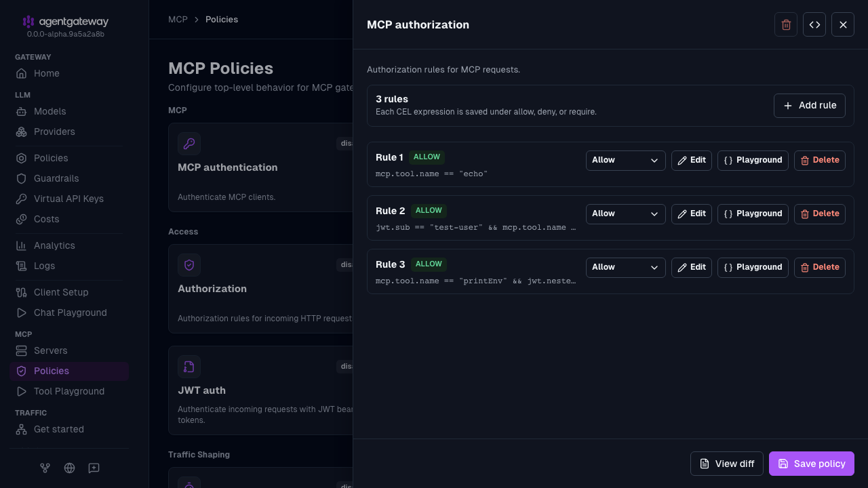Click the Add rule button
868x488 pixels.
pos(810,106)
